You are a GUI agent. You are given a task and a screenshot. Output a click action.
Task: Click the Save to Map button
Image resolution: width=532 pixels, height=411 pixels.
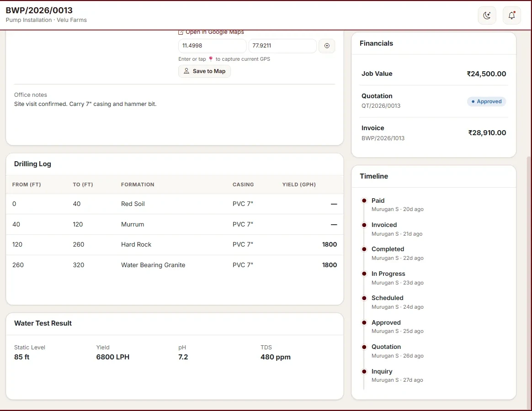(205, 71)
